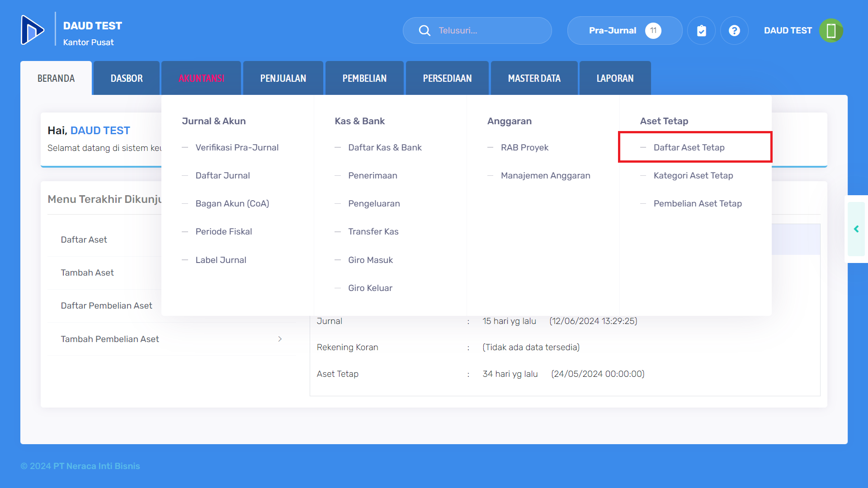Switch to the DASBOR tab
The image size is (868, 488).
pos(127,78)
